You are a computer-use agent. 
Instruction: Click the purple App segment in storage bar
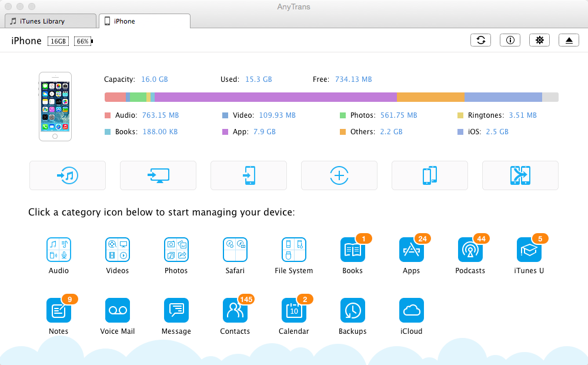click(x=275, y=97)
